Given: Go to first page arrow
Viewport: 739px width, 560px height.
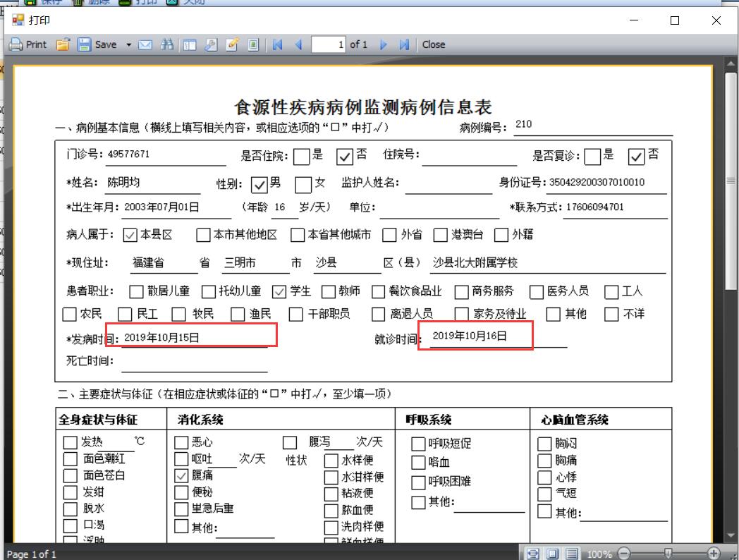Looking at the screenshot, I should (x=278, y=44).
